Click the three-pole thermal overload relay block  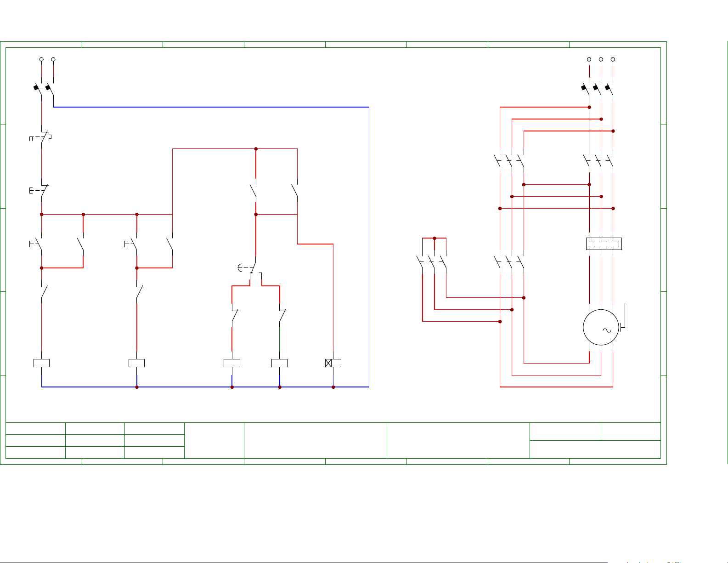[x=604, y=244]
